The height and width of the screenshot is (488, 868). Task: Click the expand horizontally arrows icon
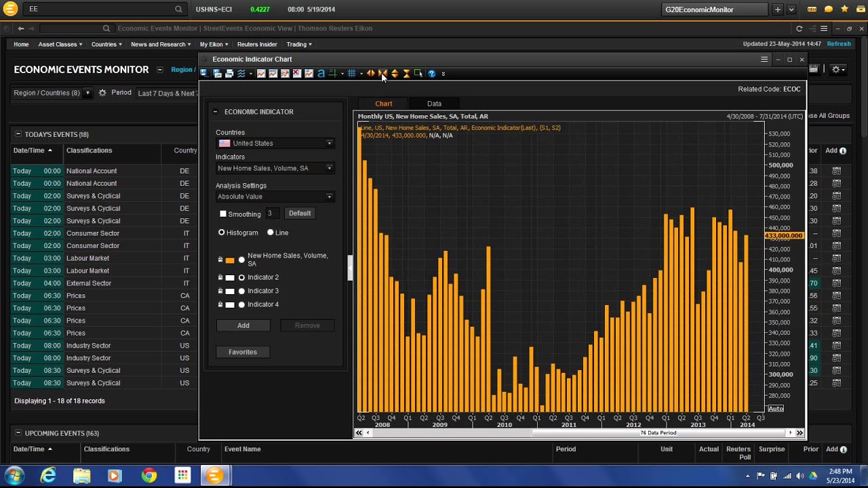click(x=371, y=73)
